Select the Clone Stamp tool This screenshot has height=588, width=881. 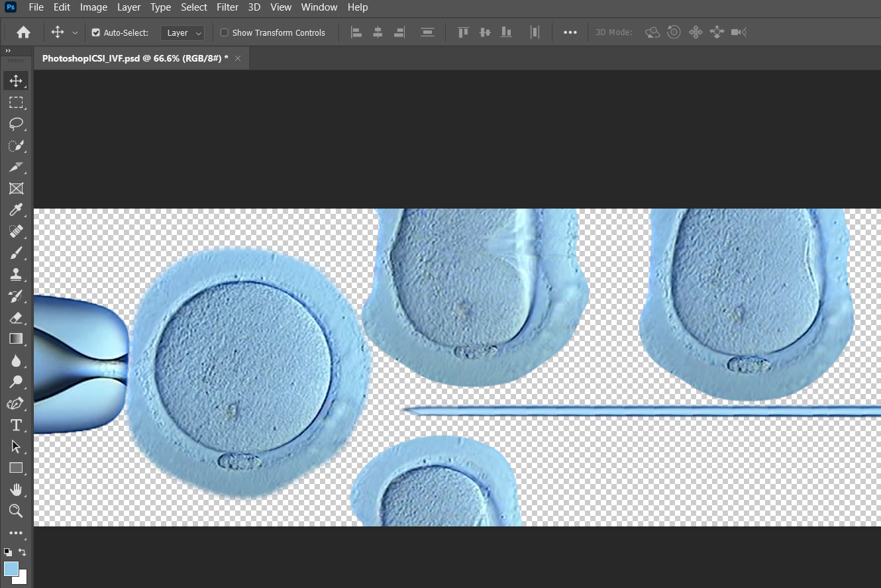(x=16, y=274)
